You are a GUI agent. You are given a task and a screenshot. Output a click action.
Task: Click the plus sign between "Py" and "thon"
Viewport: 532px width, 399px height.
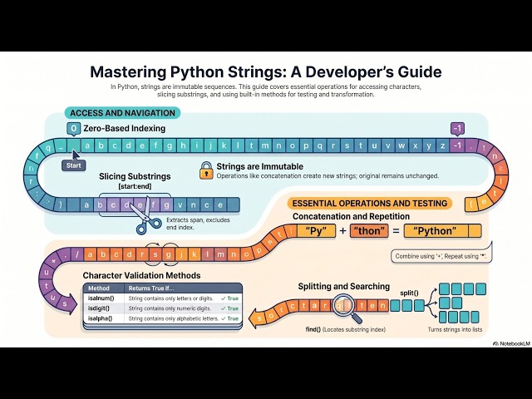tap(342, 231)
